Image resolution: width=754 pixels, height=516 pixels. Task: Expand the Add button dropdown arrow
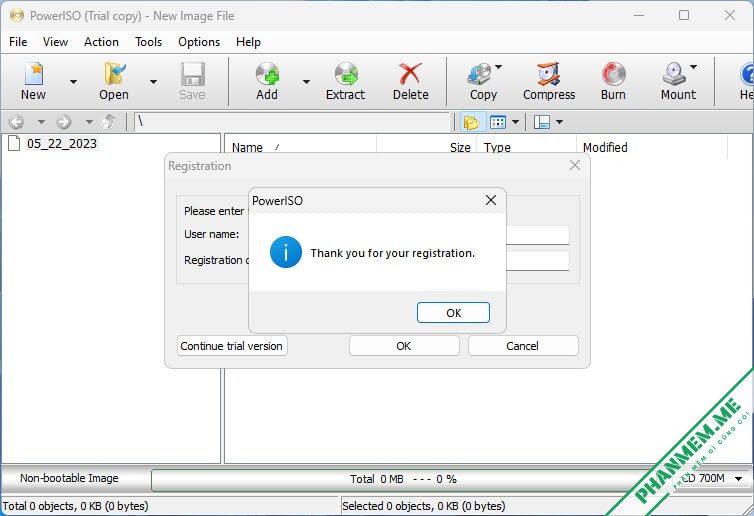306,82
